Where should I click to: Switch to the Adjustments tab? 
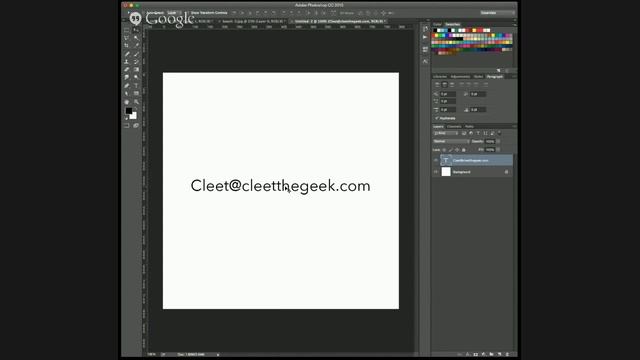460,77
